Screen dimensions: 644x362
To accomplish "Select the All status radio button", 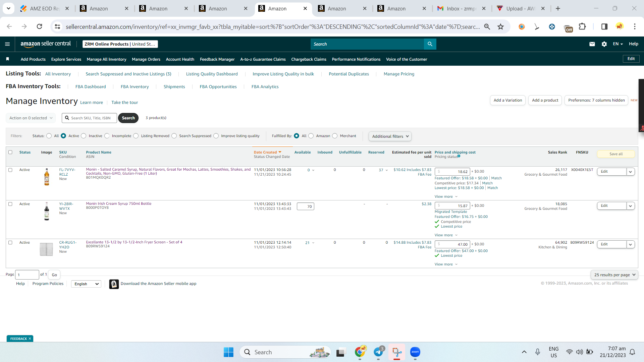I will (49, 136).
